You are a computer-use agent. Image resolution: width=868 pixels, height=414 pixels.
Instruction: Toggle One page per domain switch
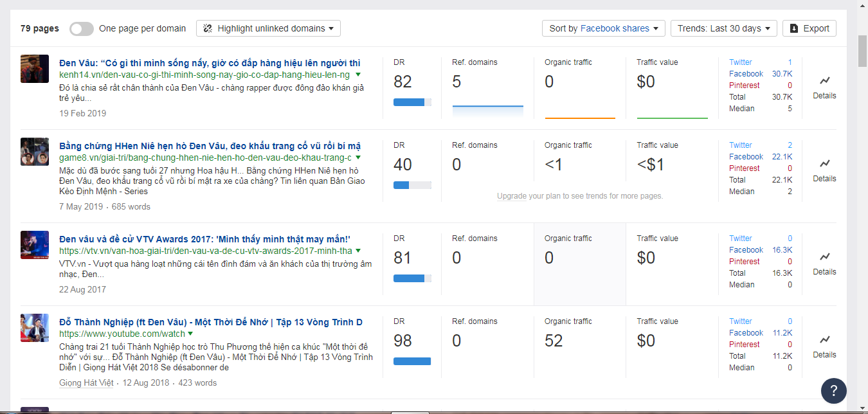(x=82, y=28)
